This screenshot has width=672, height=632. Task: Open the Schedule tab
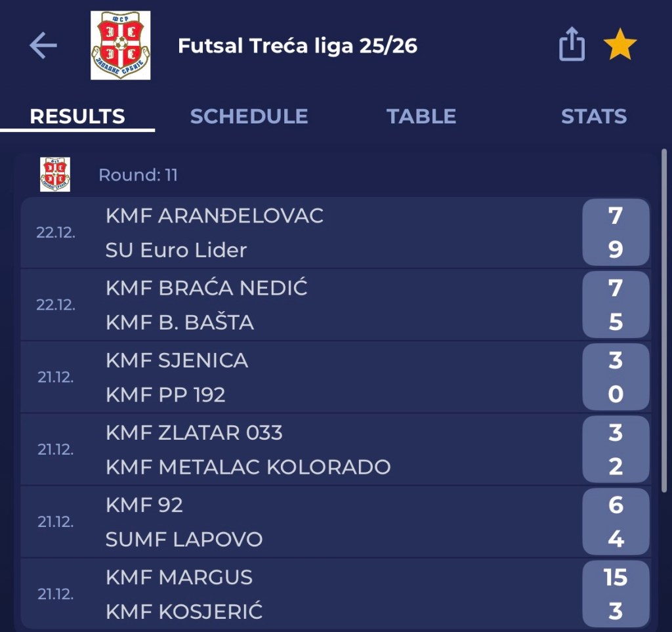(249, 117)
